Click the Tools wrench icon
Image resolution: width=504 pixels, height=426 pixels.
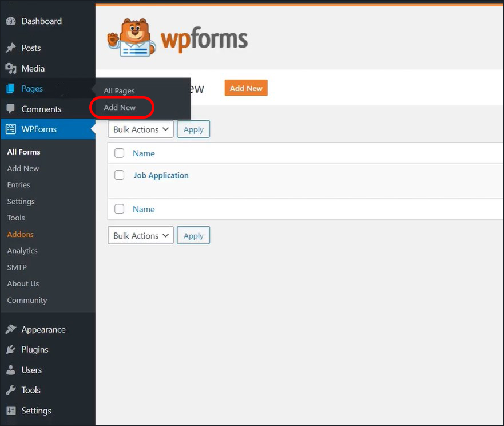pos(11,390)
